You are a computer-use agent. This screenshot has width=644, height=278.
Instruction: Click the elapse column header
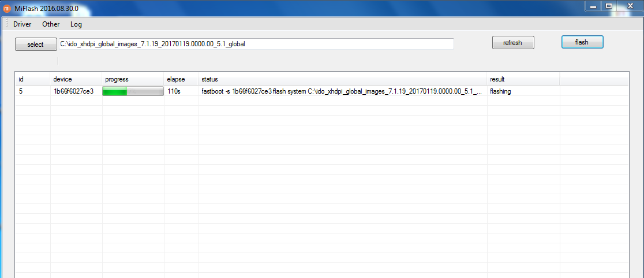pyautogui.click(x=181, y=79)
